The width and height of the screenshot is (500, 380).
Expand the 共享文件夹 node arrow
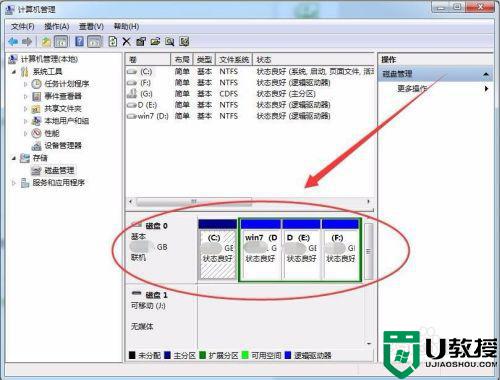26,109
